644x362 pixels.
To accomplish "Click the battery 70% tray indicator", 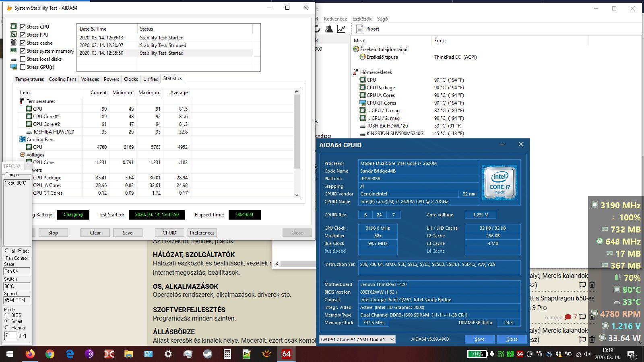I will pyautogui.click(x=477, y=354).
